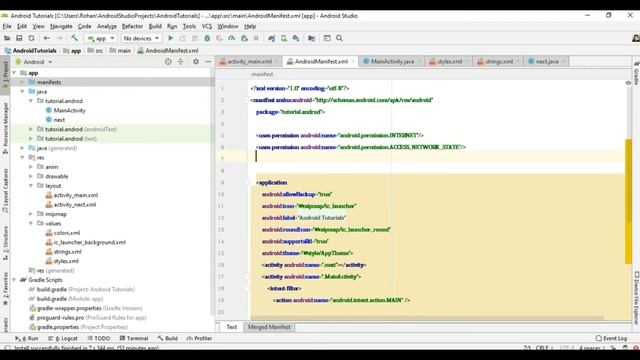The image size is (640, 360).
Task: Click Attach Debugger to Android Process icon
Action: [x=244, y=38]
